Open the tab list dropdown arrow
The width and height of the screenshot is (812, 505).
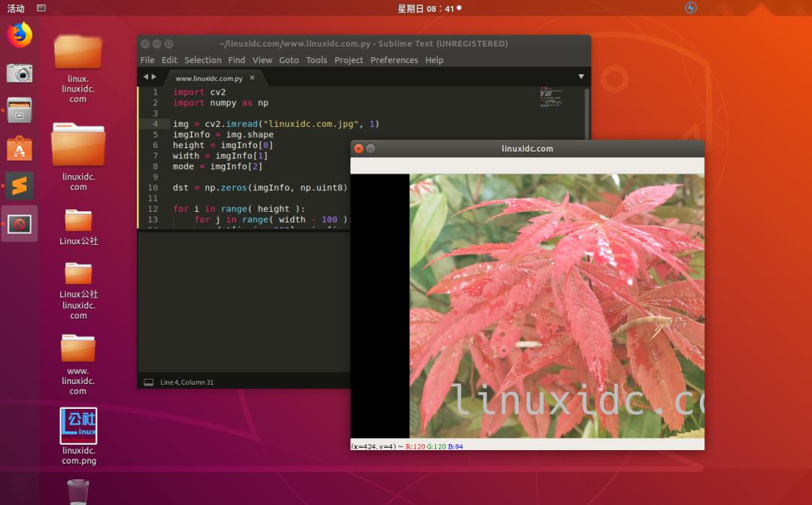tap(580, 77)
